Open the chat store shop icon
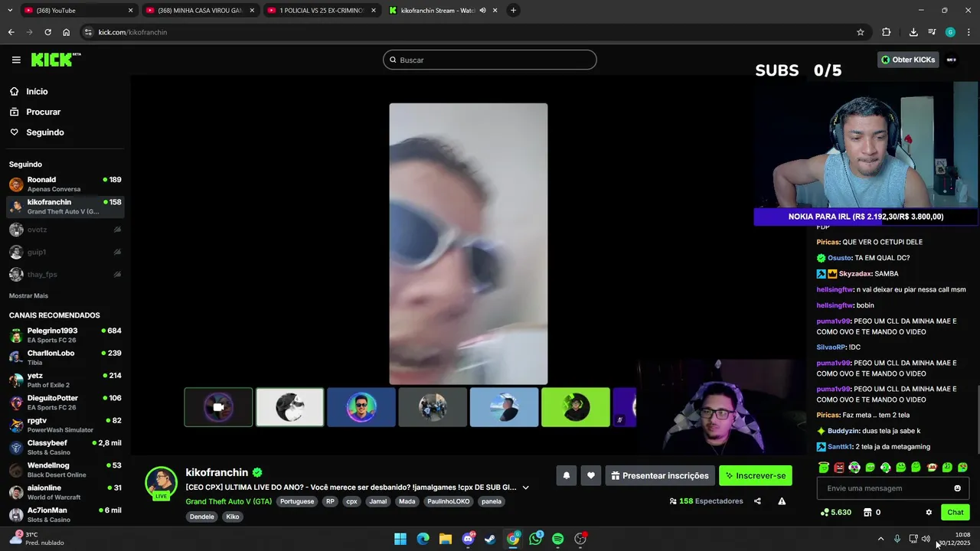Viewport: 980px width, 551px height. coord(867,512)
